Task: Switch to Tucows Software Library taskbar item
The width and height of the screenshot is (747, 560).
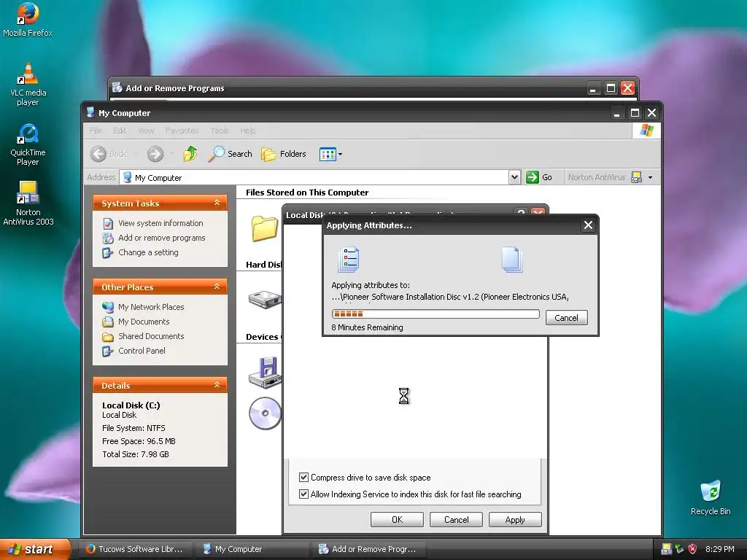Action: pyautogui.click(x=135, y=549)
